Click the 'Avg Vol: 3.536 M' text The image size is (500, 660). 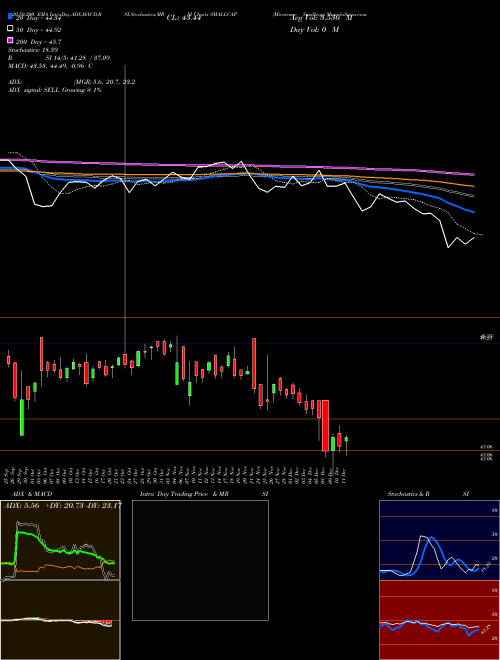pos(321,18)
